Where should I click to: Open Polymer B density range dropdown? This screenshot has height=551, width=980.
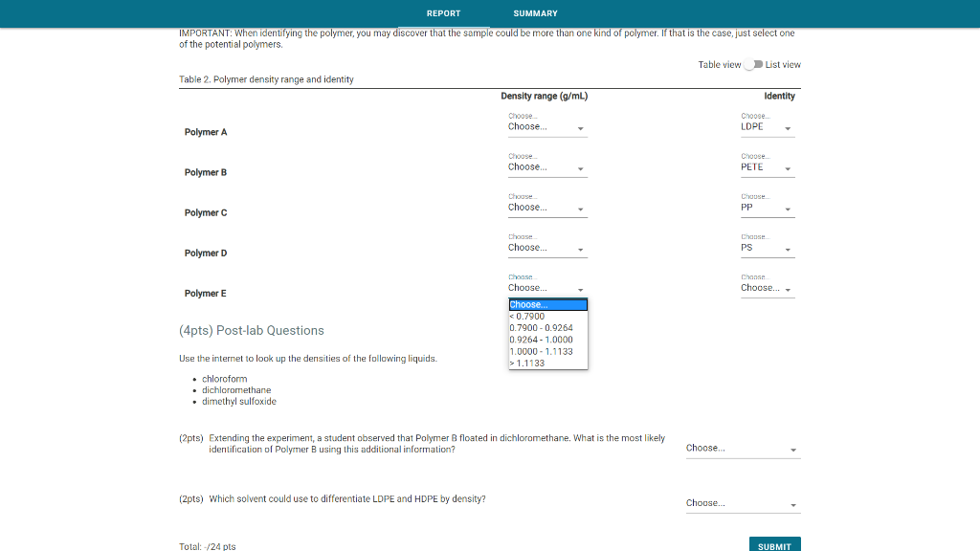tap(546, 166)
